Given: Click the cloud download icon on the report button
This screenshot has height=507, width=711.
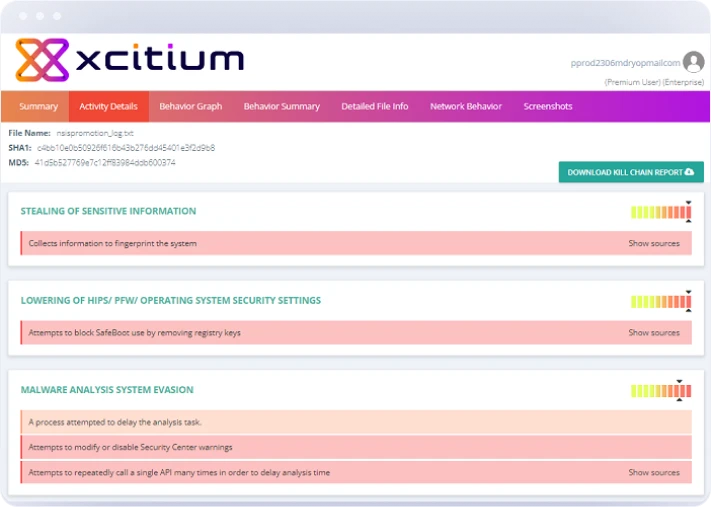Looking at the screenshot, I should 689,173.
